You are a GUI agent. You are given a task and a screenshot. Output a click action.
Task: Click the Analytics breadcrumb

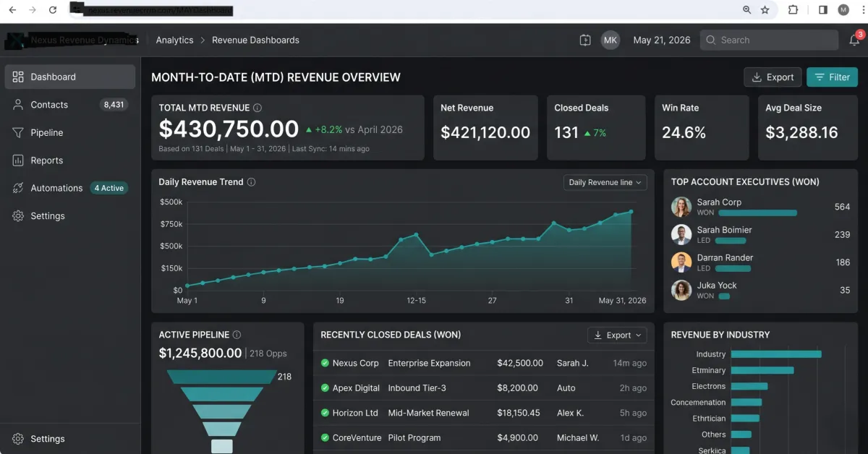pos(174,40)
